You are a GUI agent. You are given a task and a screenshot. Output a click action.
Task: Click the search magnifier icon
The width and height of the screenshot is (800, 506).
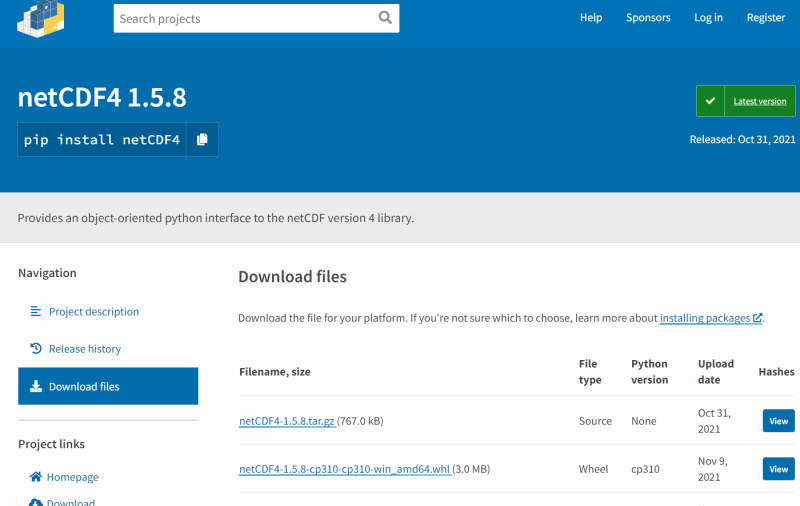point(385,18)
